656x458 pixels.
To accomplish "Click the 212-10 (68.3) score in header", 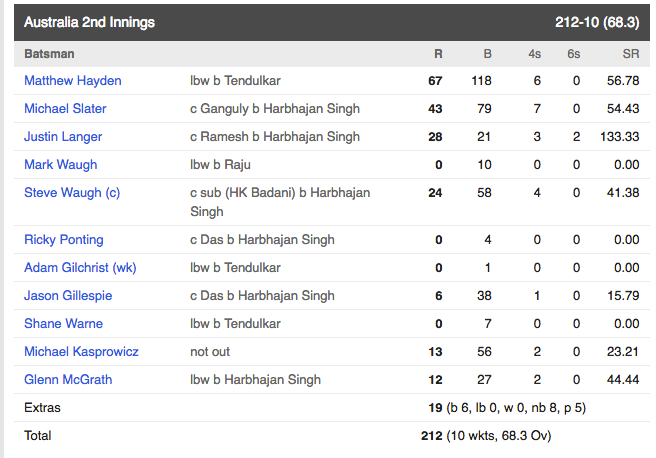I will point(597,22).
